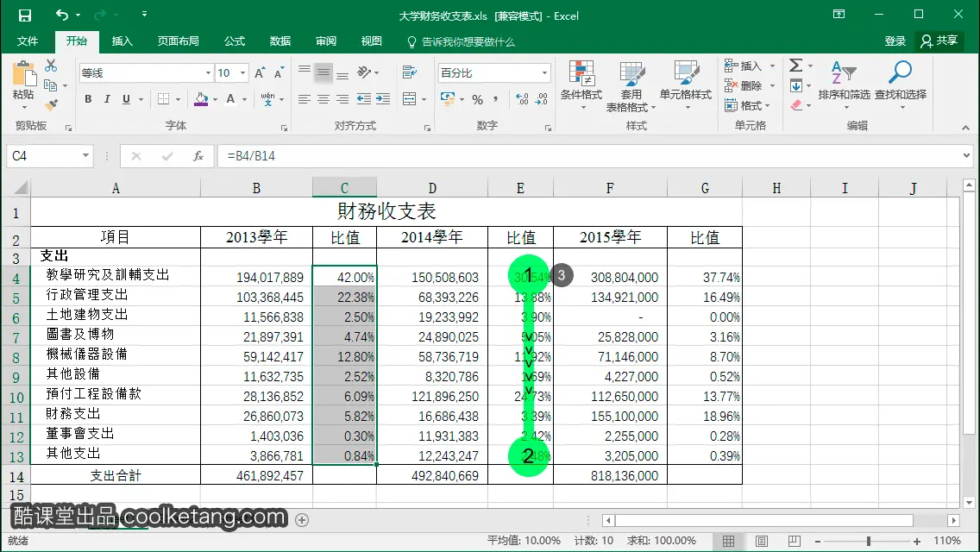Open the fill color bucket swatch
This screenshot has width=980, height=552.
tap(201, 99)
